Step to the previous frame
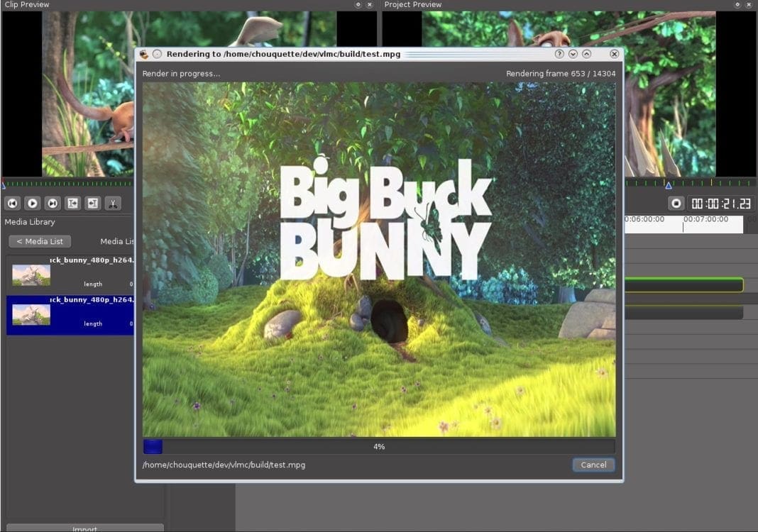The height and width of the screenshot is (532, 758). (12, 203)
